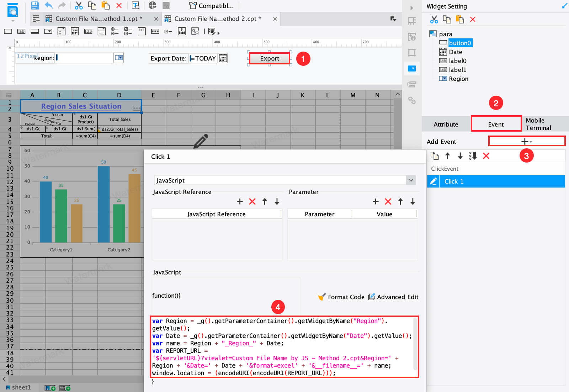Select the Password widget tool
This screenshot has height=392, width=569.
tap(155, 31)
